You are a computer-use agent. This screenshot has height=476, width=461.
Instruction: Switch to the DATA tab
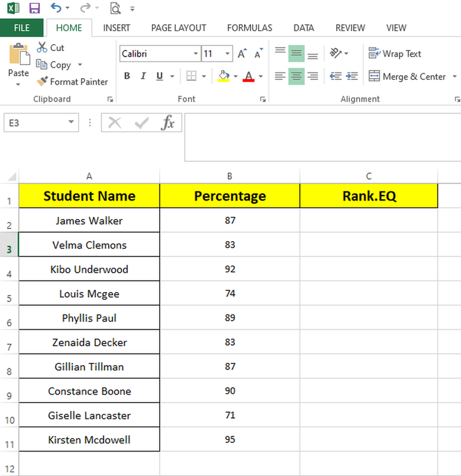coord(304,28)
